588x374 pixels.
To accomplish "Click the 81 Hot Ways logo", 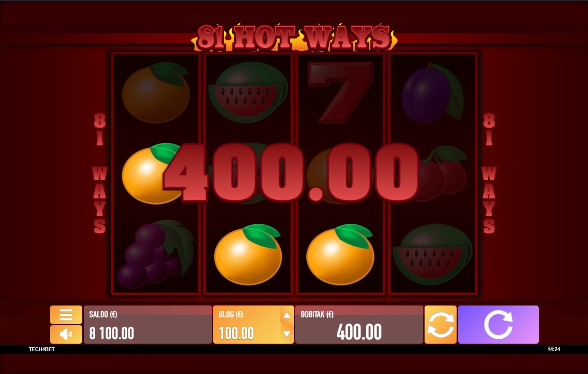I will coord(294,38).
